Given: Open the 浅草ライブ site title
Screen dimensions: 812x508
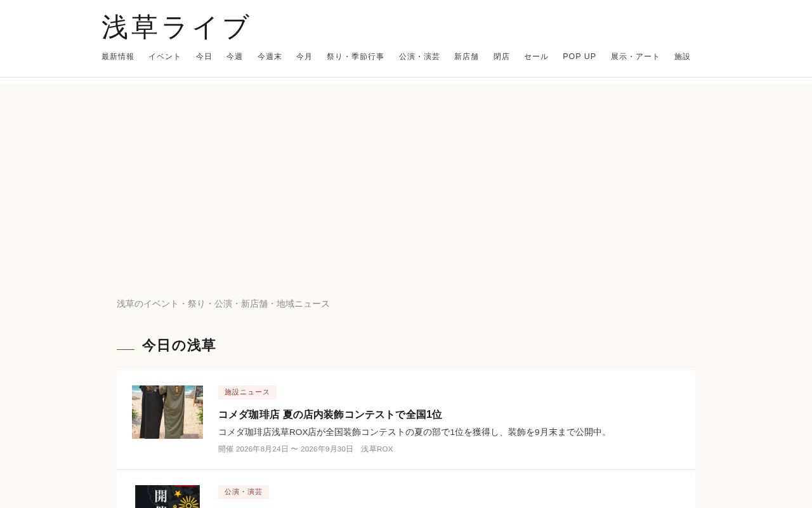Looking at the screenshot, I should 176,27.
